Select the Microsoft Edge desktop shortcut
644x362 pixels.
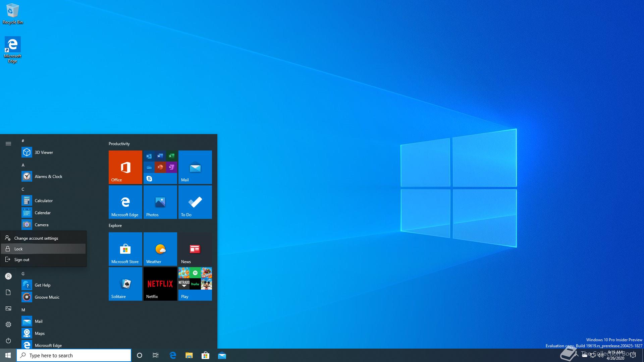point(13,50)
